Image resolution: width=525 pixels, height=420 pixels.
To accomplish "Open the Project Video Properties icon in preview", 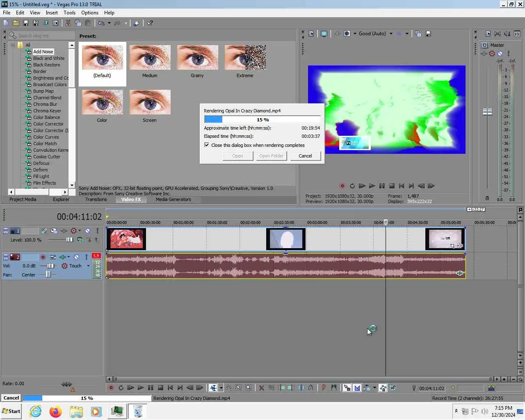I will pyautogui.click(x=311, y=34).
